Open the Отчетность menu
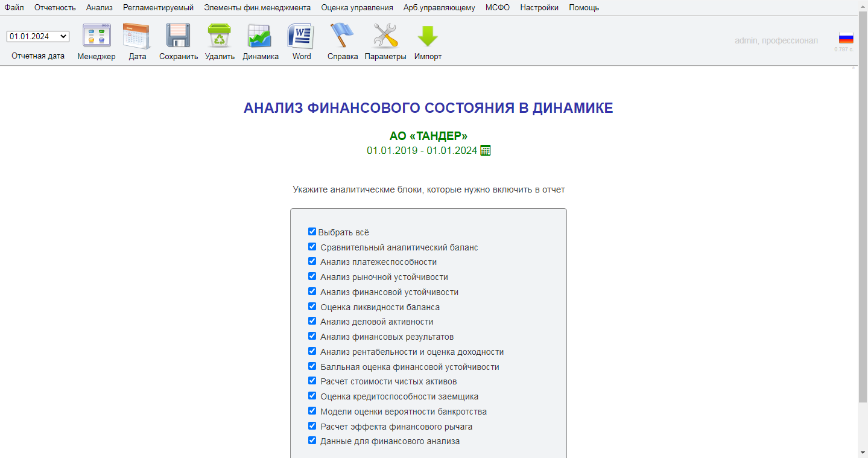 pos(55,8)
